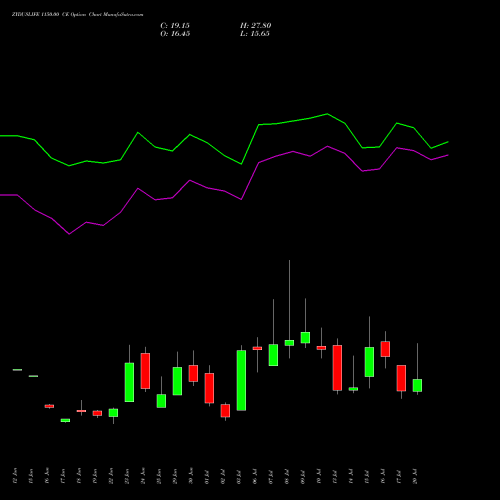The width and height of the screenshot is (500, 500).
Task: Select the last green candle on the right
Action: 417,385
